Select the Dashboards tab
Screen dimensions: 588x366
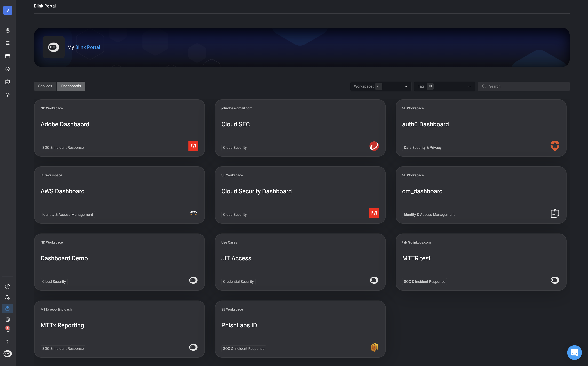click(71, 86)
